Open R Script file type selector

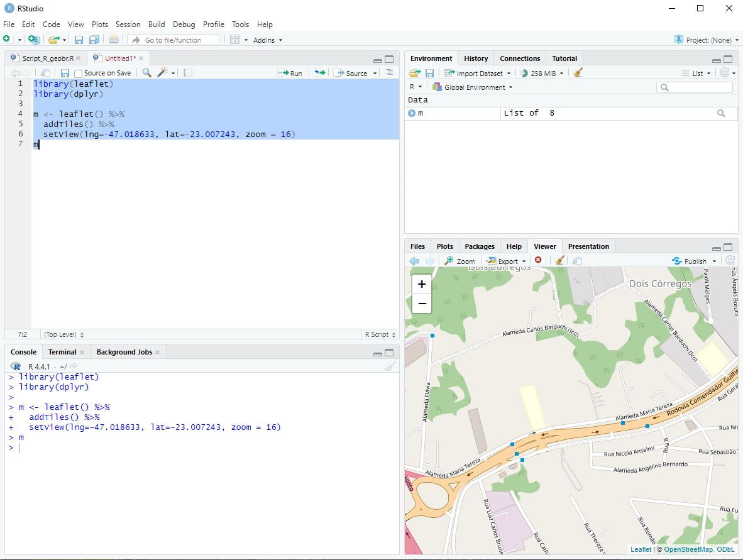pyautogui.click(x=380, y=334)
